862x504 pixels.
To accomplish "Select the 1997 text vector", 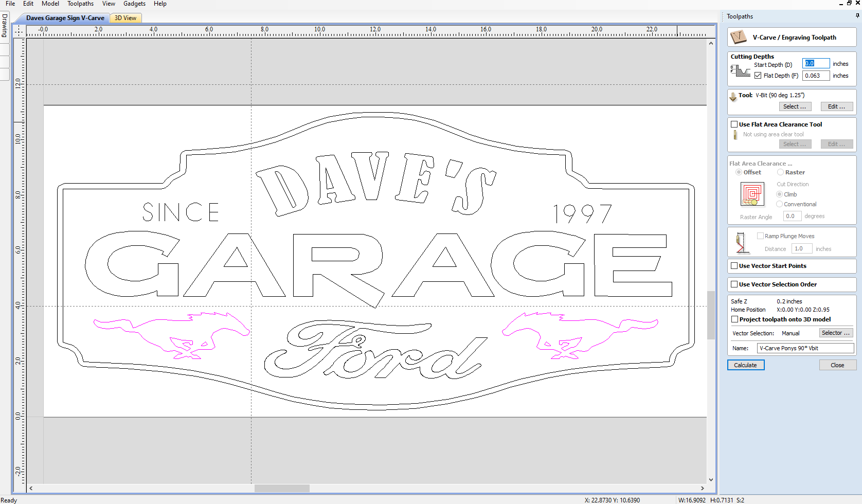I will [582, 213].
